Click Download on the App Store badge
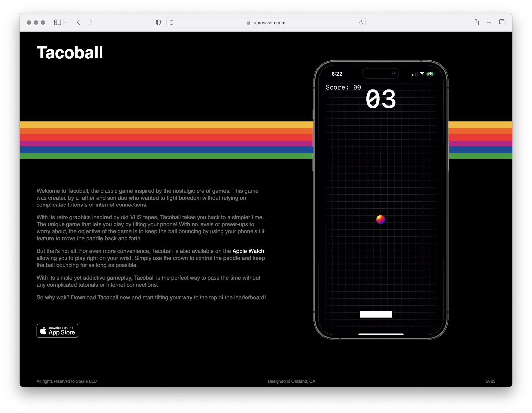532x413 pixels. point(58,331)
